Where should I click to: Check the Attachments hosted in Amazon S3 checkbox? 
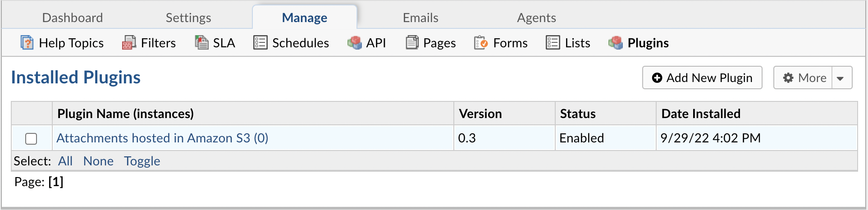click(x=31, y=139)
